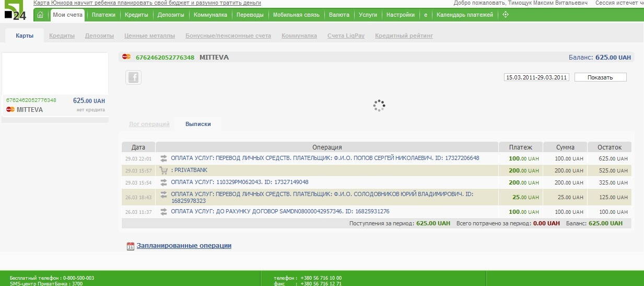Select the Ценные металлы tab
This screenshot has width=644, height=286.
click(149, 36)
